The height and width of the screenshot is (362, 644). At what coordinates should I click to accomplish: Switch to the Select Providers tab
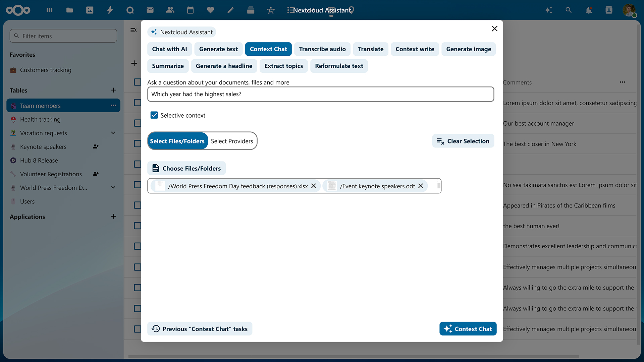(x=232, y=141)
